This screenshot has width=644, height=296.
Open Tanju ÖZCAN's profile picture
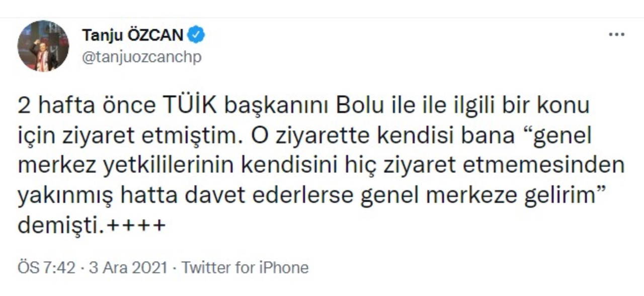coord(43,46)
